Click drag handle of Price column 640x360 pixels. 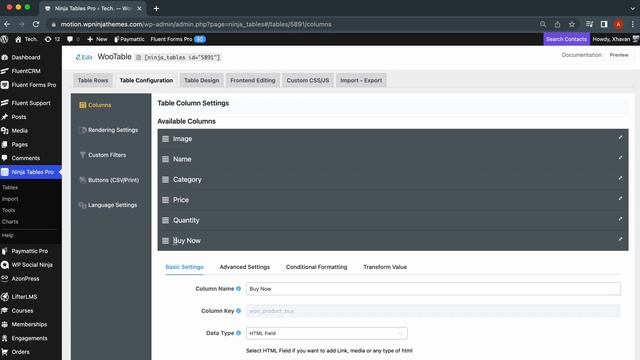pos(165,200)
